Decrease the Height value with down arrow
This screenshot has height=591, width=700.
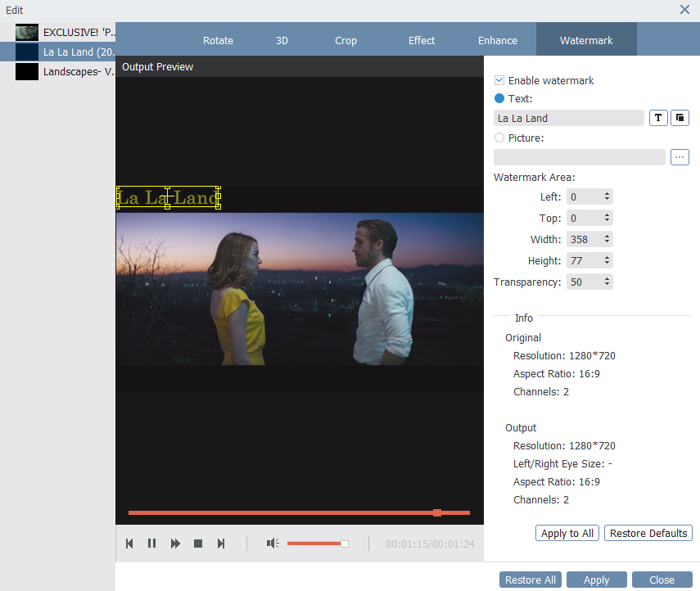607,263
